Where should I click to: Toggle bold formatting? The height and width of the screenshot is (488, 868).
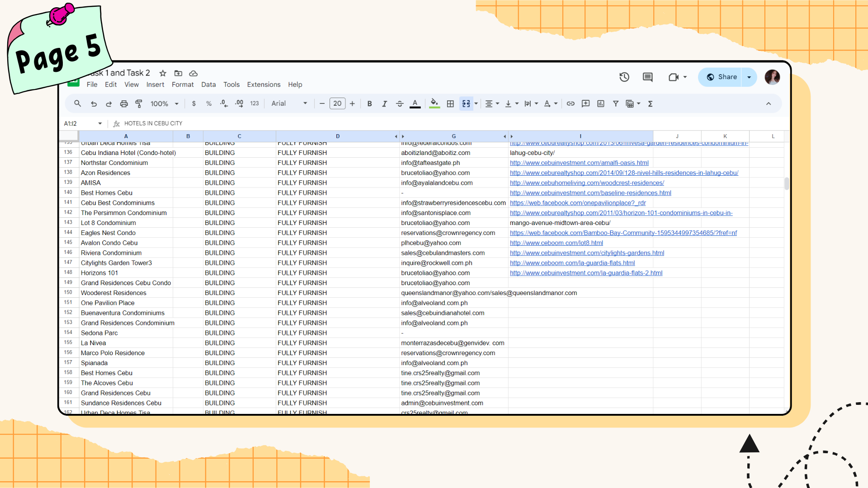[369, 103]
